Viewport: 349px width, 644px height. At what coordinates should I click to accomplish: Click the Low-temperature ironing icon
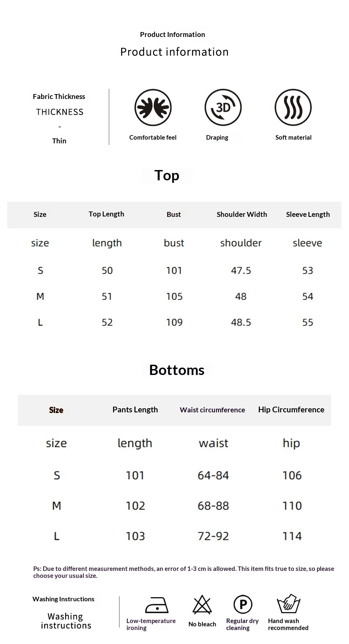click(157, 605)
